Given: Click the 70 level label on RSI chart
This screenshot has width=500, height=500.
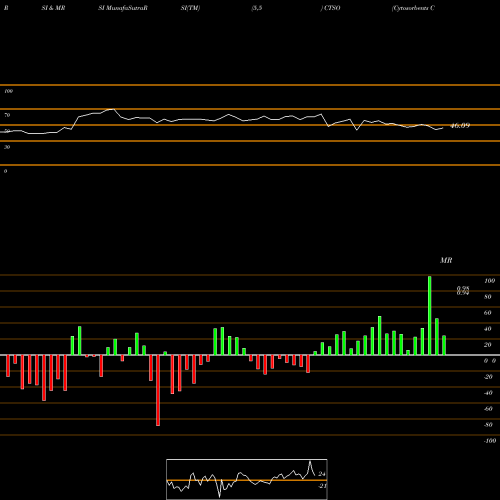Looking at the screenshot, I should click(7, 115).
